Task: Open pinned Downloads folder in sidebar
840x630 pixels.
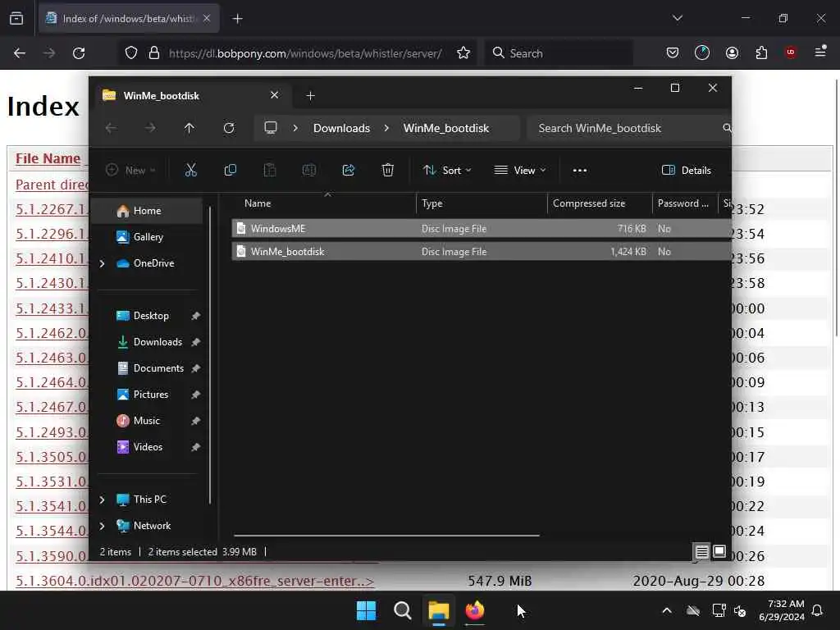Action: pyautogui.click(x=157, y=342)
